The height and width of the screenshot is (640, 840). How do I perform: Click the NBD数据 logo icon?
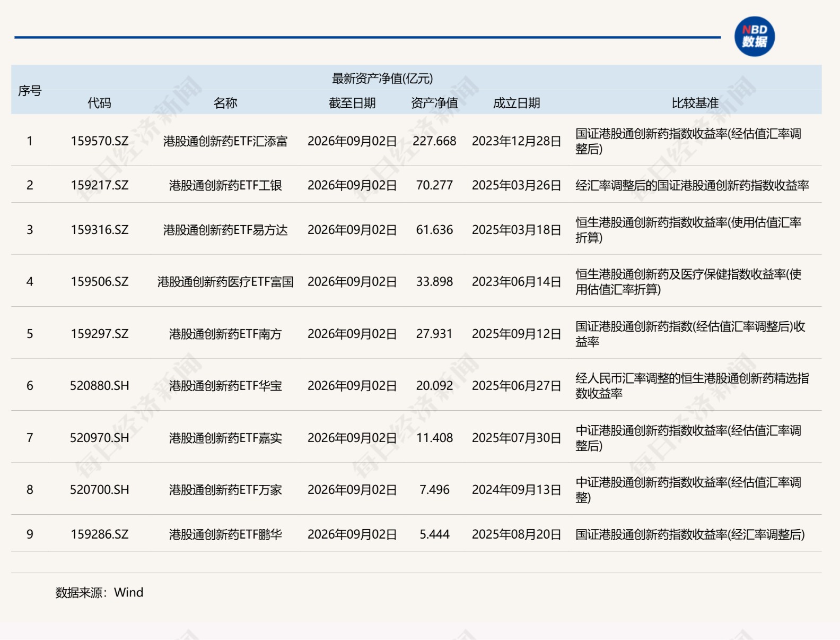[x=754, y=37]
